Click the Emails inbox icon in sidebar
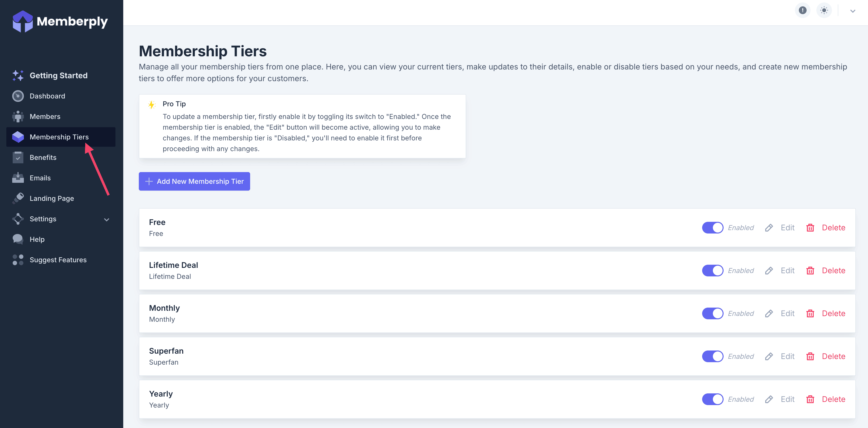The image size is (868, 428). click(18, 178)
